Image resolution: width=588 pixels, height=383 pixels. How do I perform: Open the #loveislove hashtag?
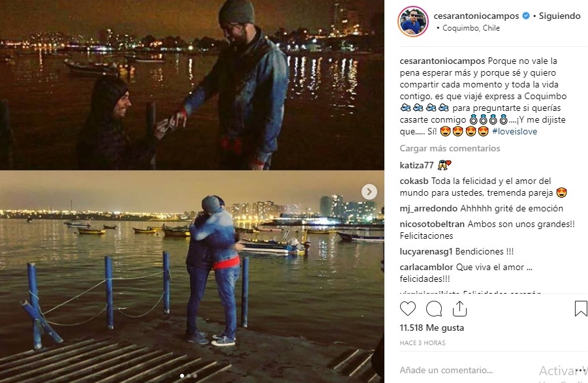(x=514, y=132)
